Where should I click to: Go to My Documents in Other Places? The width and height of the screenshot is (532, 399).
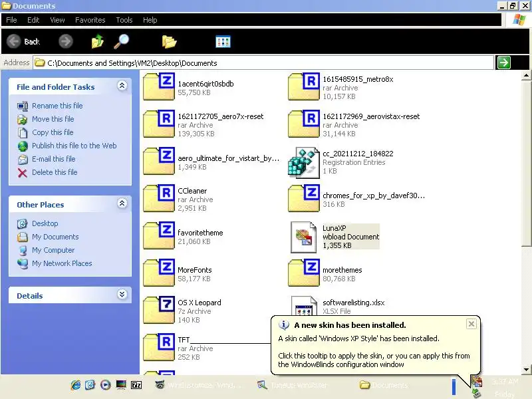[x=55, y=237]
